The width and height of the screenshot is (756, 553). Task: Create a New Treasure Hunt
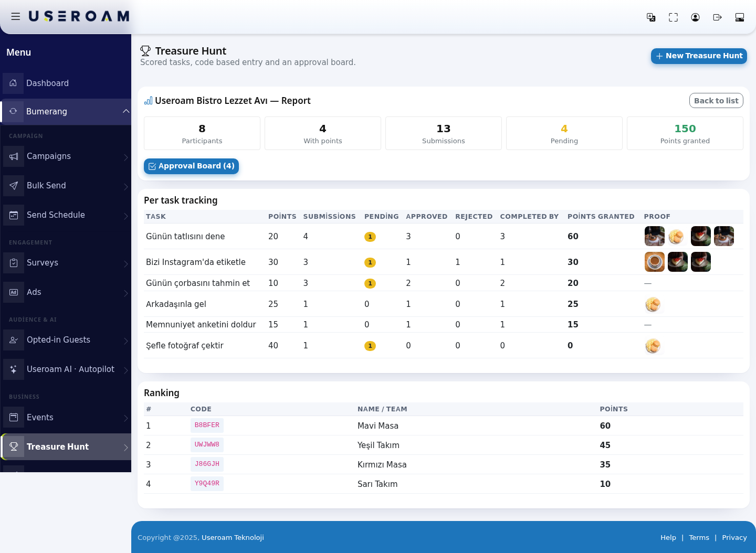click(699, 56)
